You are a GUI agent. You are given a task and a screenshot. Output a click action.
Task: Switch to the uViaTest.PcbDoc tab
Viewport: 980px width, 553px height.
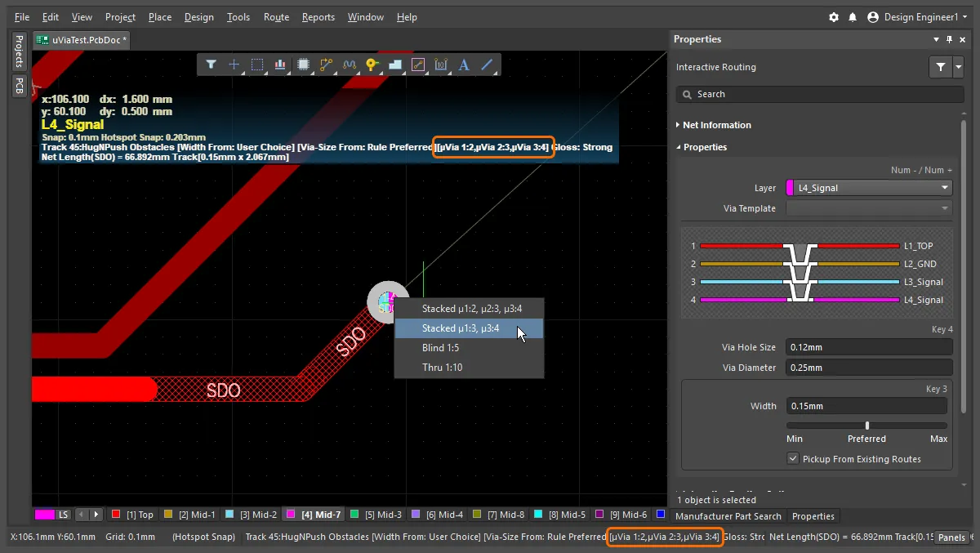(x=82, y=39)
